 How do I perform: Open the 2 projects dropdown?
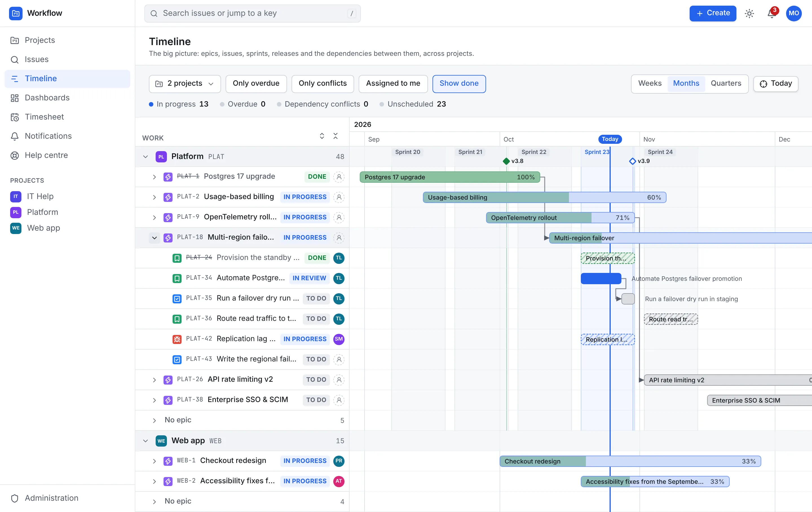coord(184,84)
